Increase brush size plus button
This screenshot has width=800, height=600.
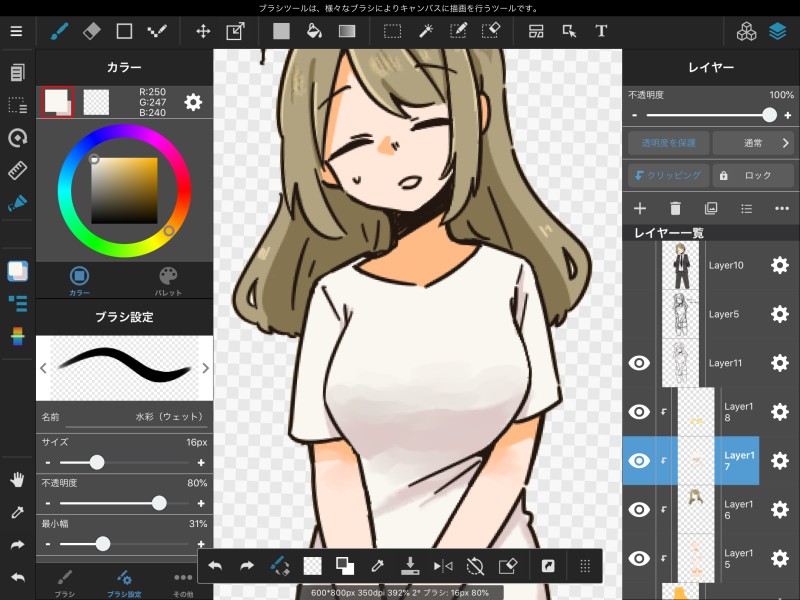point(201,462)
